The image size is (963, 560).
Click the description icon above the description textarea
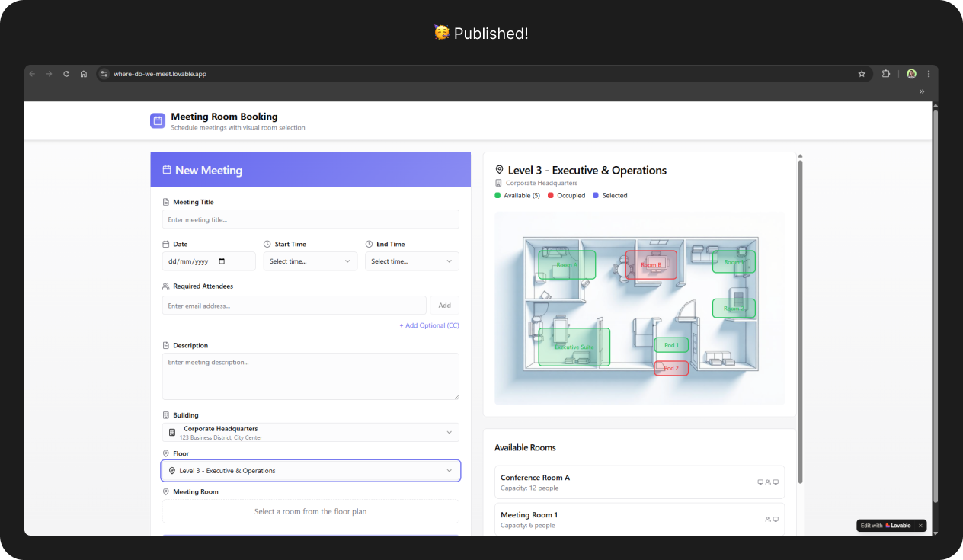coord(166,345)
